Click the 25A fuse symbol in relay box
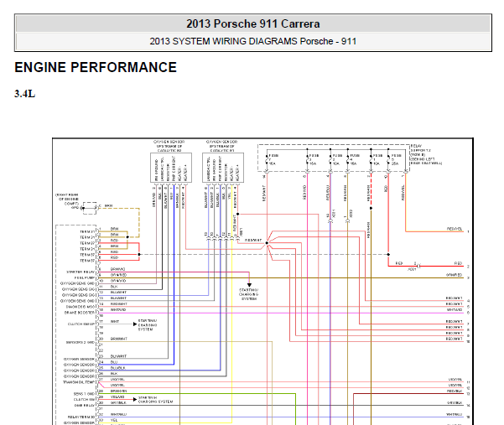Screen dimensions: 504x425 tap(388, 159)
